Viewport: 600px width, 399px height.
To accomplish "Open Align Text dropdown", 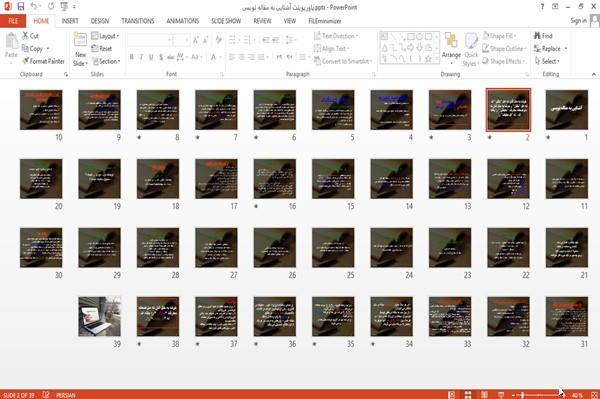I will point(331,49).
